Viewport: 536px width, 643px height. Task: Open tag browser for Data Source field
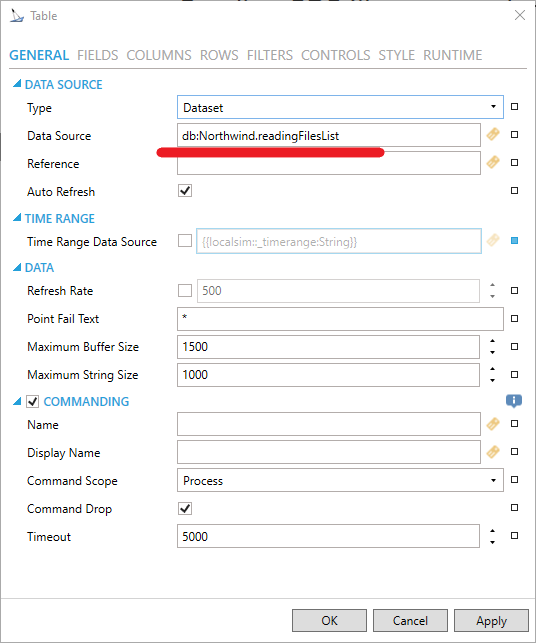pos(493,135)
